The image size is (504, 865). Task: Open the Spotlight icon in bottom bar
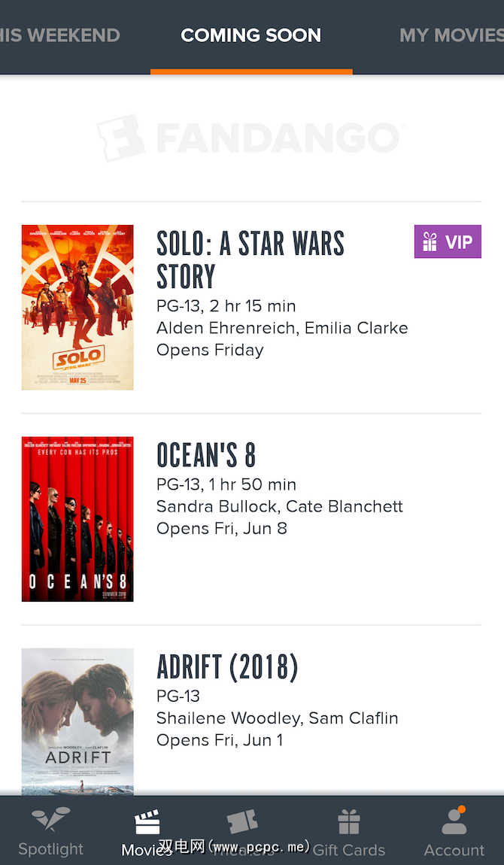click(51, 820)
